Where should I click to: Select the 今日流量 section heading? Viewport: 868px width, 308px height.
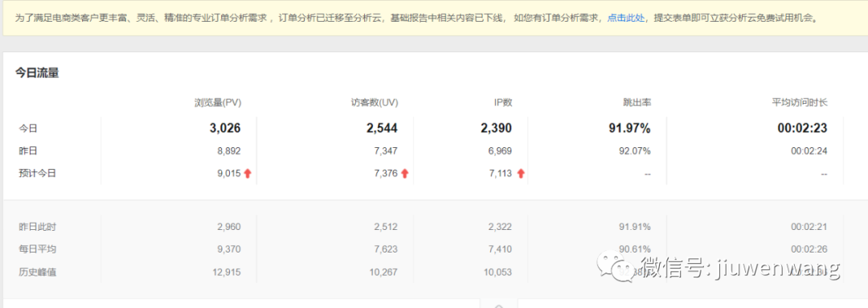coord(36,73)
